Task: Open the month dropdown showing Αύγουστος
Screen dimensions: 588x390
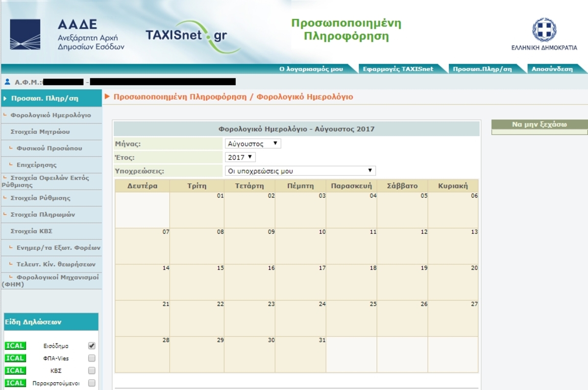Action: pos(253,144)
